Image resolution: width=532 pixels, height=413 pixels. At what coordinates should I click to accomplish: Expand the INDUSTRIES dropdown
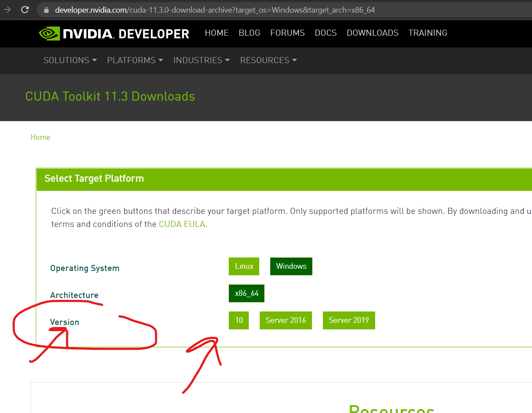[x=201, y=61]
